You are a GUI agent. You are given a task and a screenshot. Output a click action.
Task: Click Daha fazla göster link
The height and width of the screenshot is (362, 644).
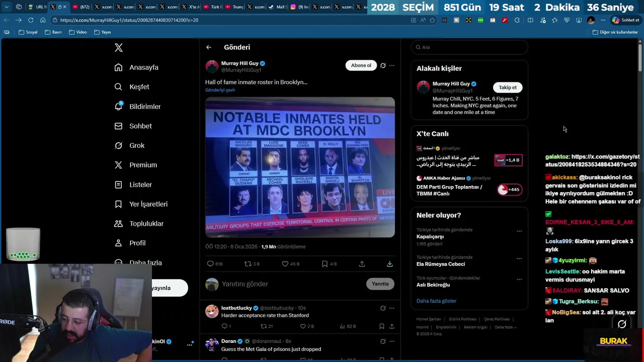pyautogui.click(x=436, y=301)
